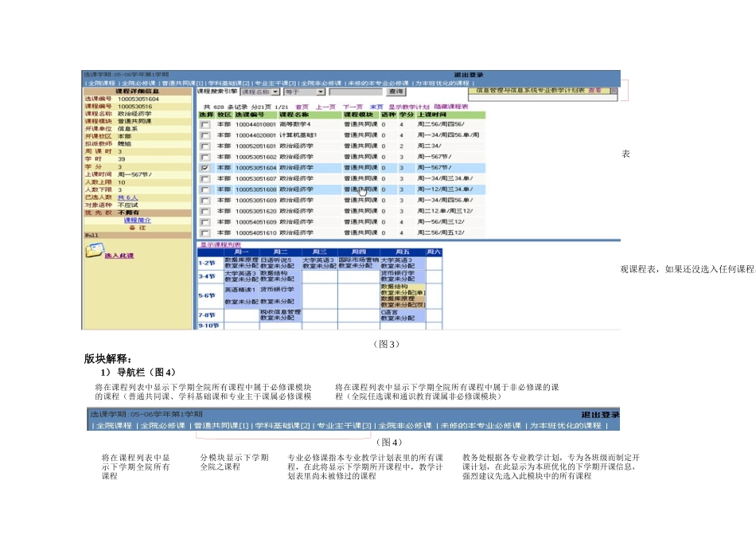The width and height of the screenshot is (756, 535).
Task: Open 未修的本专业必修课 in Figure 3 nav bar
Action: point(378,83)
